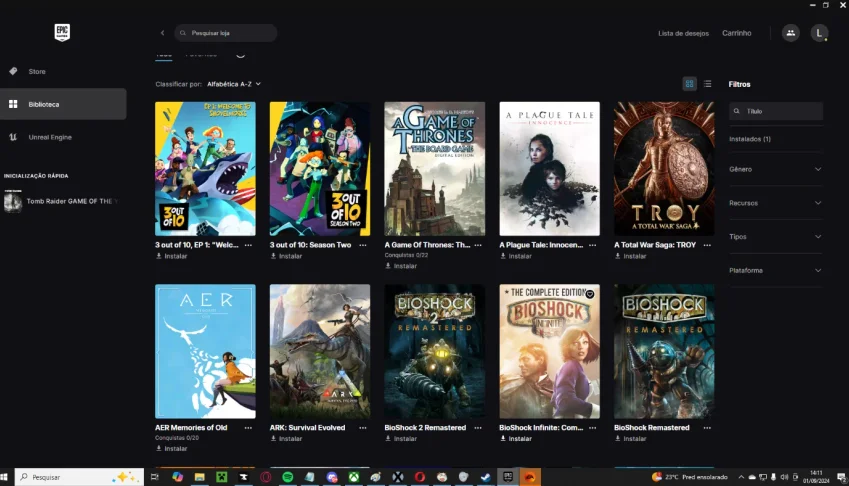Open the BioShock Infinite Complete Edition cover

click(550, 351)
